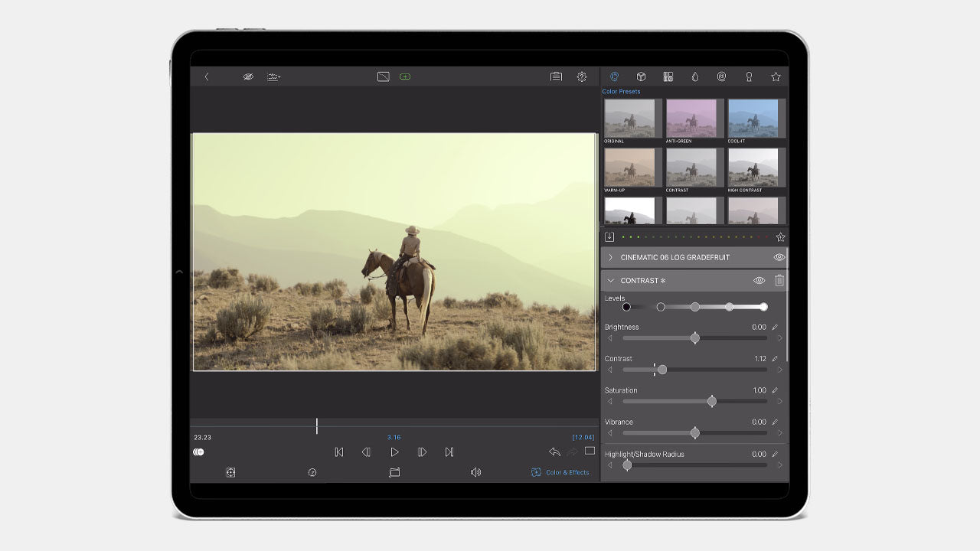Image resolution: width=980 pixels, height=551 pixels.
Task: Collapse the Contrast effect section
Action: 610,281
